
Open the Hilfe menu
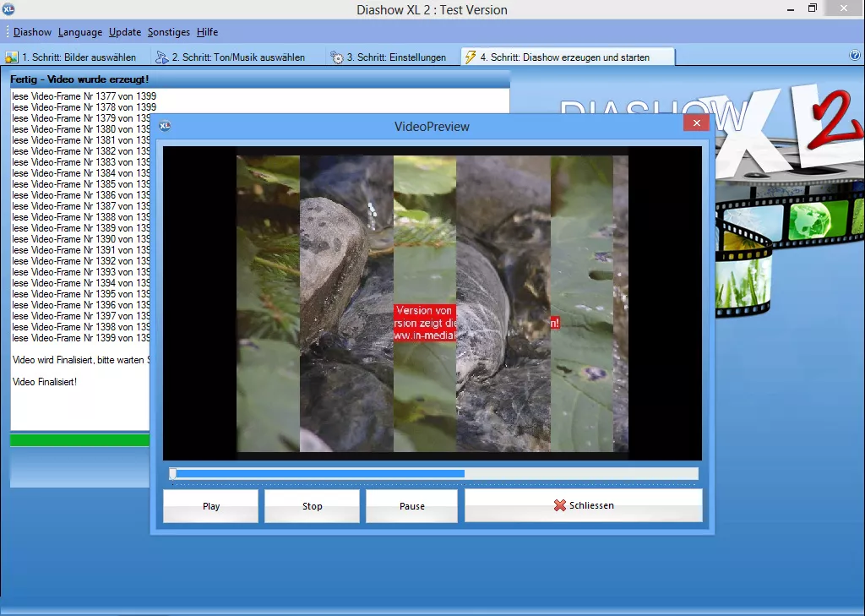tap(208, 32)
